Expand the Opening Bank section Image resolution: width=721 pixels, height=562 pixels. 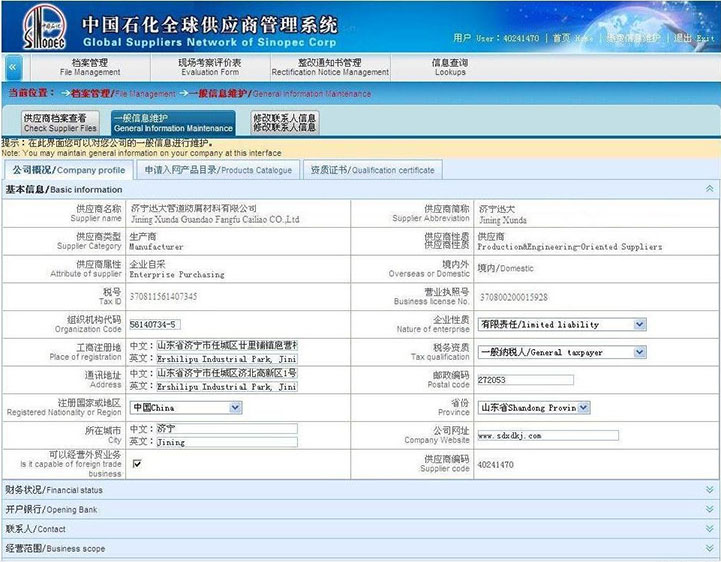709,509
